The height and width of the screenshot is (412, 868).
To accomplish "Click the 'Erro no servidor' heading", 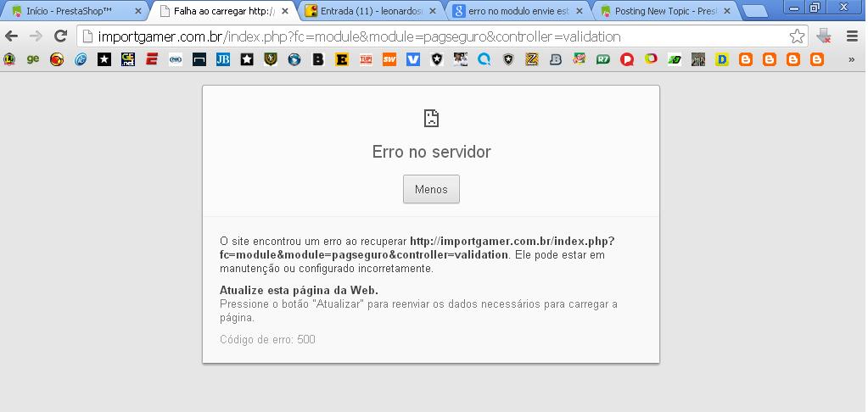I will coord(431,152).
